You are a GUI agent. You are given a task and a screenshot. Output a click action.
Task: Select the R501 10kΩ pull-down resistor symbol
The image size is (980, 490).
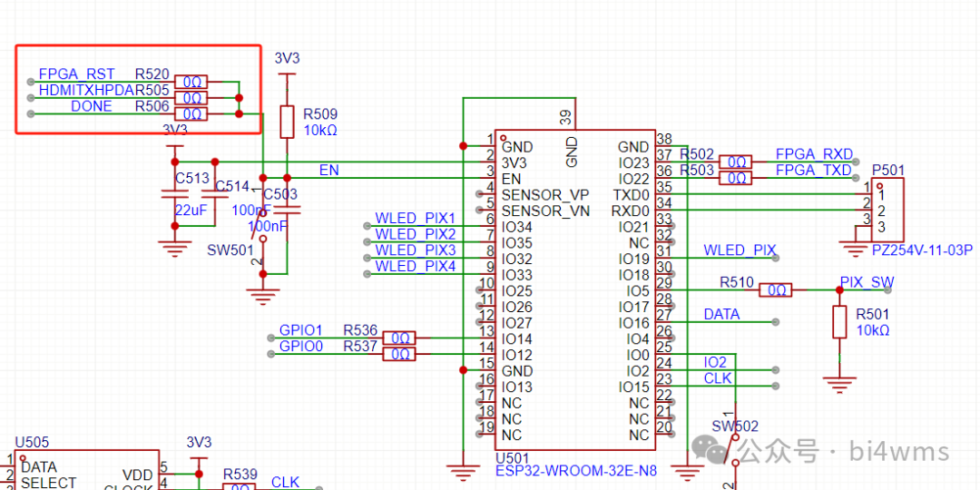(x=841, y=323)
